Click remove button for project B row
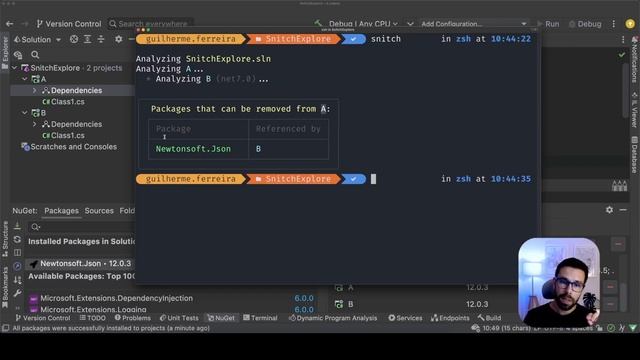The image size is (640, 360). click(610, 304)
